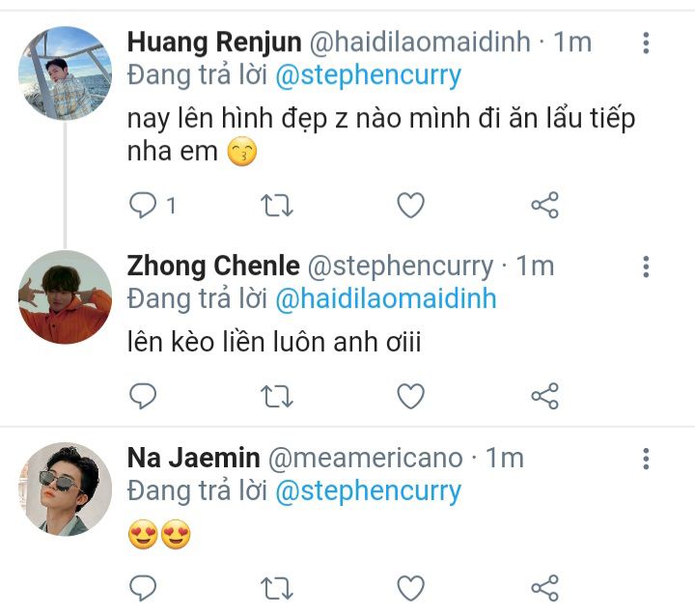Viewport: 695px width, 616px height.
Task: Open more options on Zhong Chenle's tweet
Action: pos(646,266)
